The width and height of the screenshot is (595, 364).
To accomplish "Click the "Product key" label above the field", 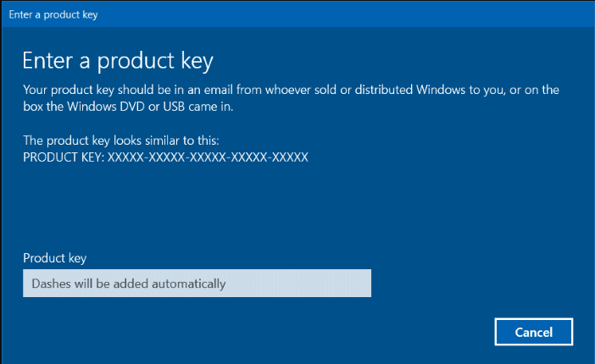I will tap(54, 258).
